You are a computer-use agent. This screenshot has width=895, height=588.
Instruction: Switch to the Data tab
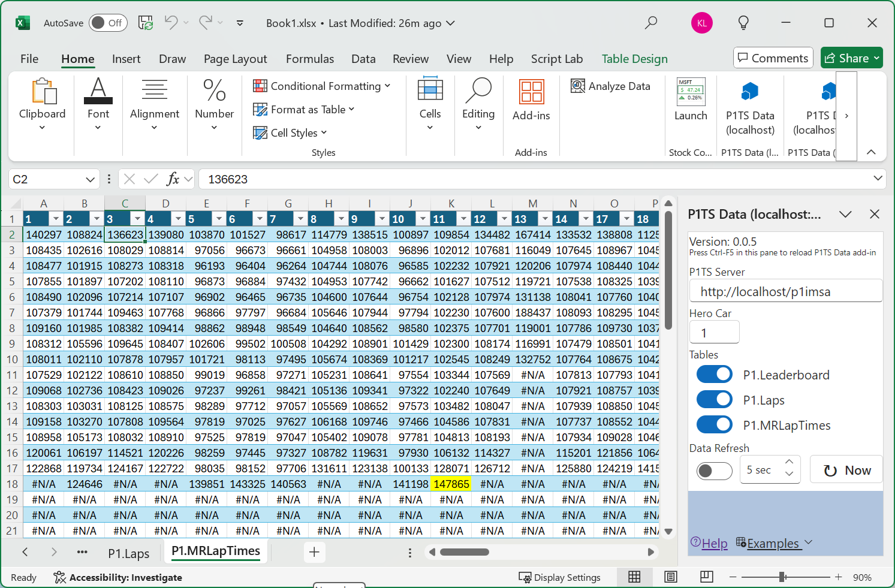[x=363, y=59]
